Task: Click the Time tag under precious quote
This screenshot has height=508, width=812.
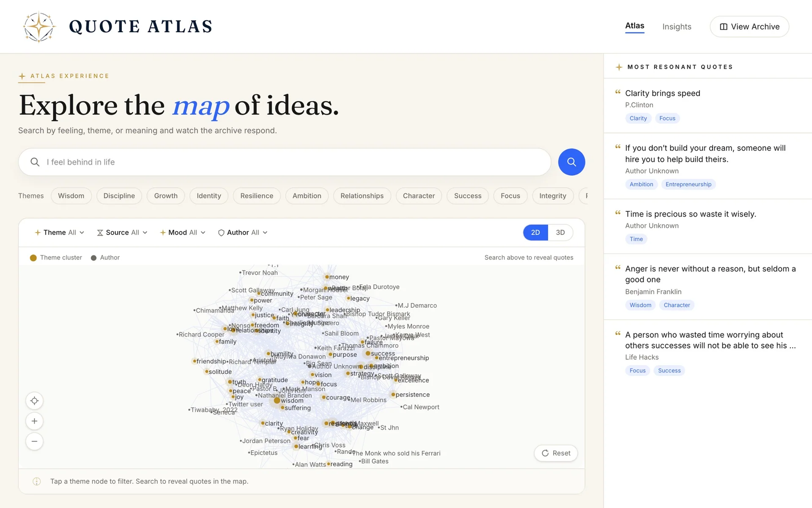Action: tap(636, 239)
